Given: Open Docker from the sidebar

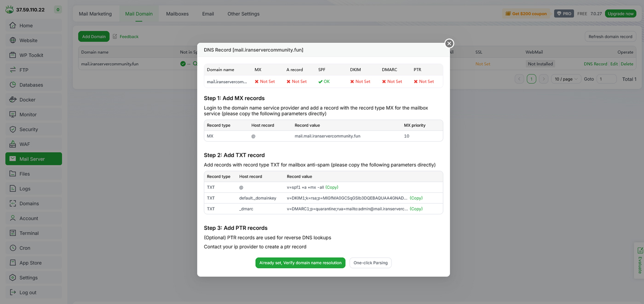Looking at the screenshot, I should (x=27, y=100).
